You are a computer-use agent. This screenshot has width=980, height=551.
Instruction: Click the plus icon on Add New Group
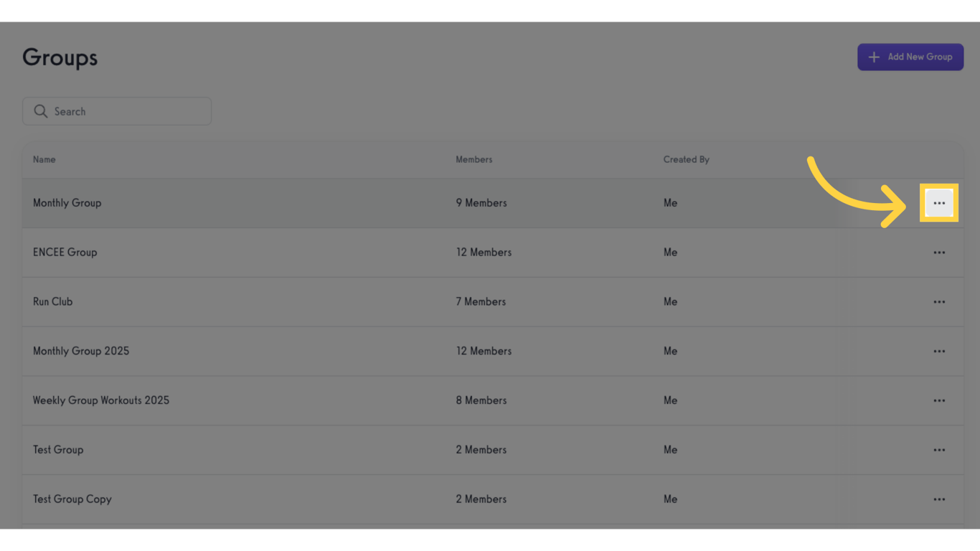(x=874, y=57)
